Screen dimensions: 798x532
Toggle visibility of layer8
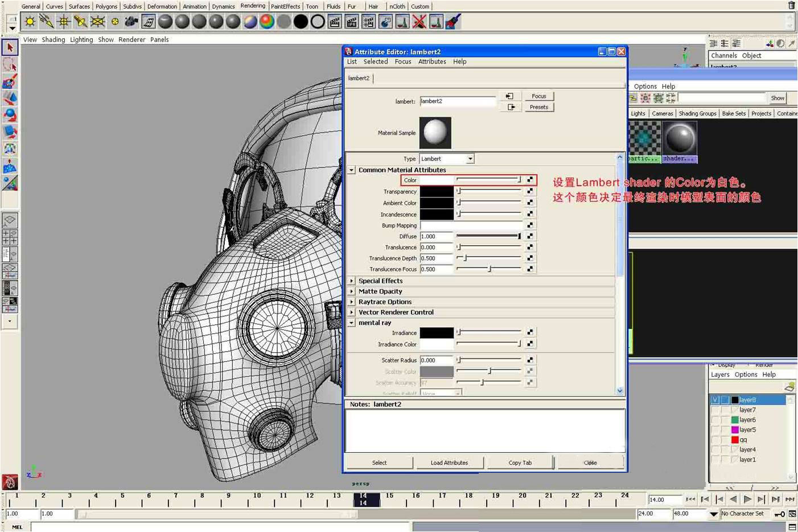click(x=715, y=400)
